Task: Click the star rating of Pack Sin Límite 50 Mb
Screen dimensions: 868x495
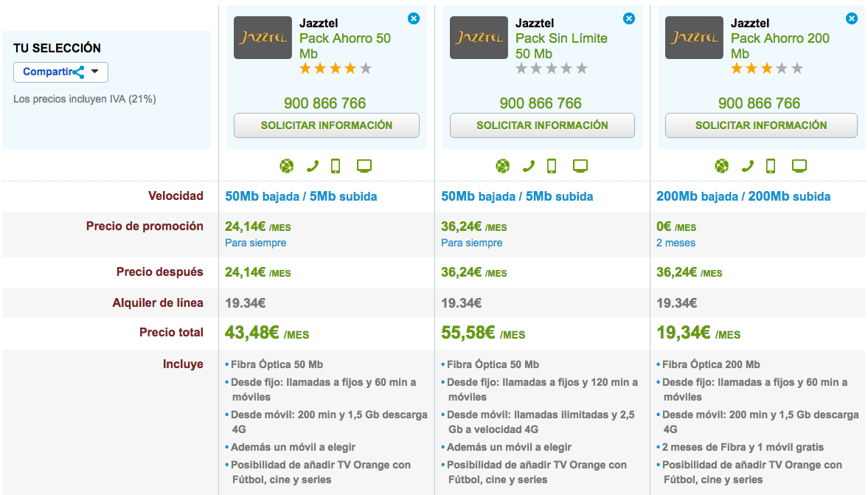Action: 552,69
